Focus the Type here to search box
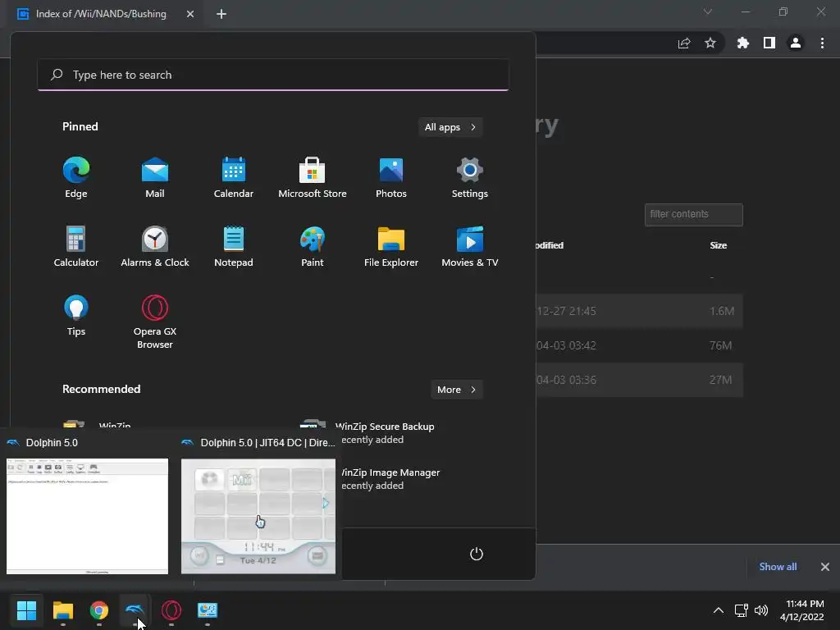 [x=273, y=75]
